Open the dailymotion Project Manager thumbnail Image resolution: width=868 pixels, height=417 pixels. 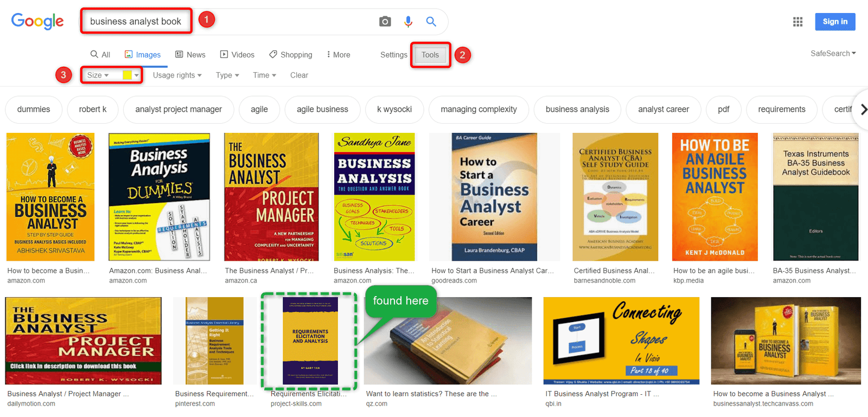coord(83,341)
